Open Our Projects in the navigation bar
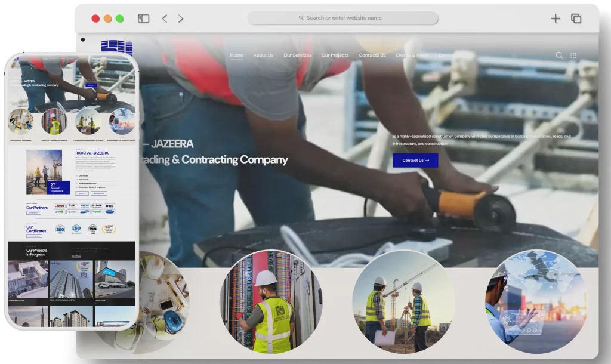 pos(335,55)
